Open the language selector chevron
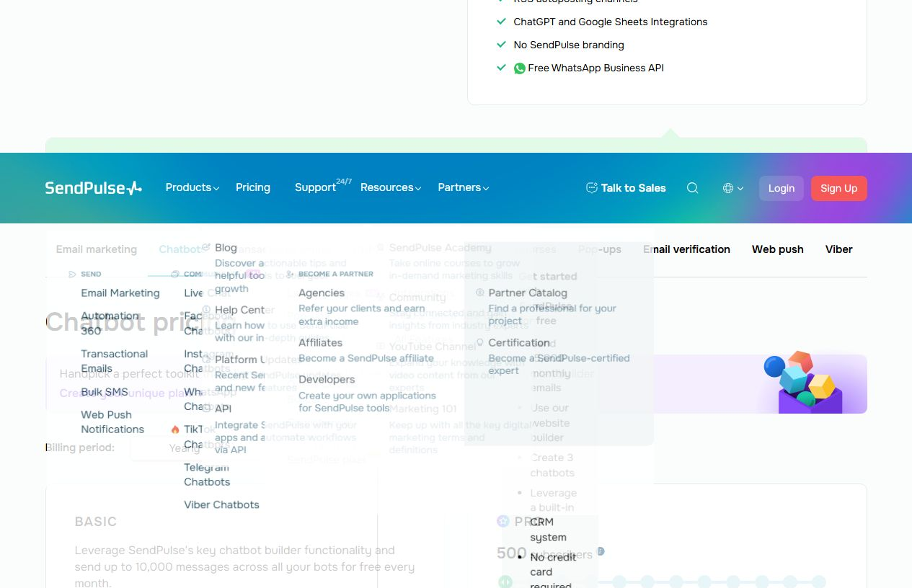The height and width of the screenshot is (588, 912). pos(740,188)
